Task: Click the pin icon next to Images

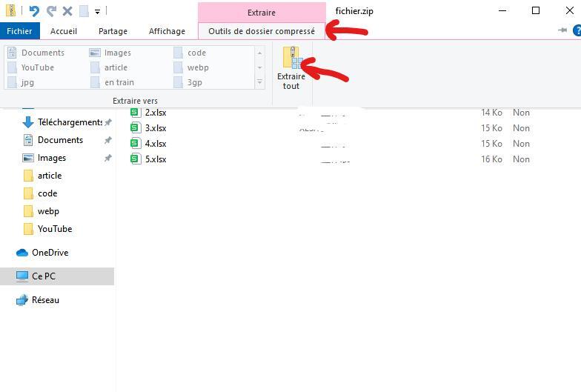Action: coord(108,157)
